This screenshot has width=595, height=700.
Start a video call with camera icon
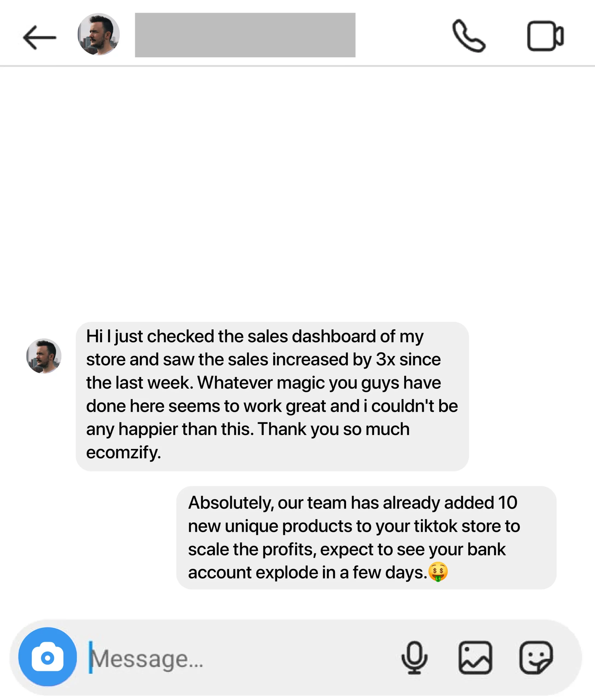tap(545, 36)
